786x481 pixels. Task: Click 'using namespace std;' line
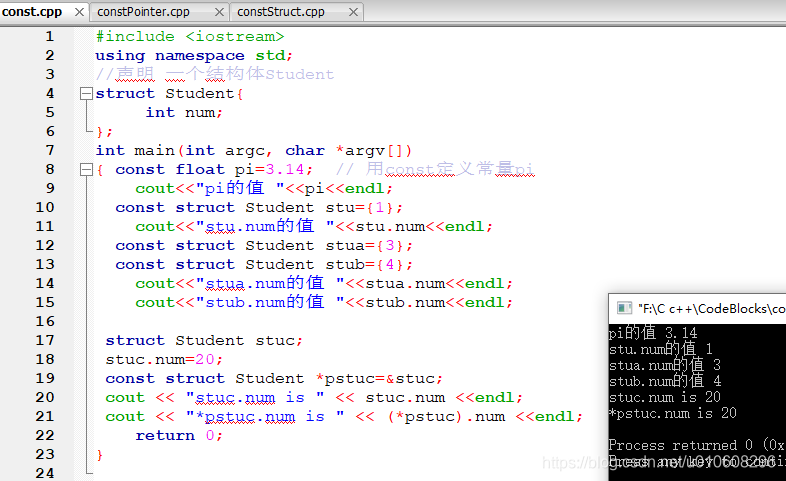[x=194, y=56]
